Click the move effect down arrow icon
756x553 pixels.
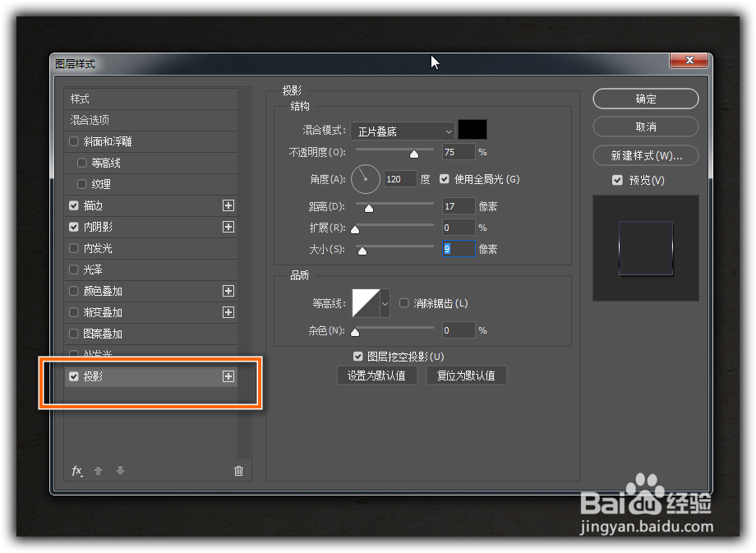pyautogui.click(x=120, y=471)
